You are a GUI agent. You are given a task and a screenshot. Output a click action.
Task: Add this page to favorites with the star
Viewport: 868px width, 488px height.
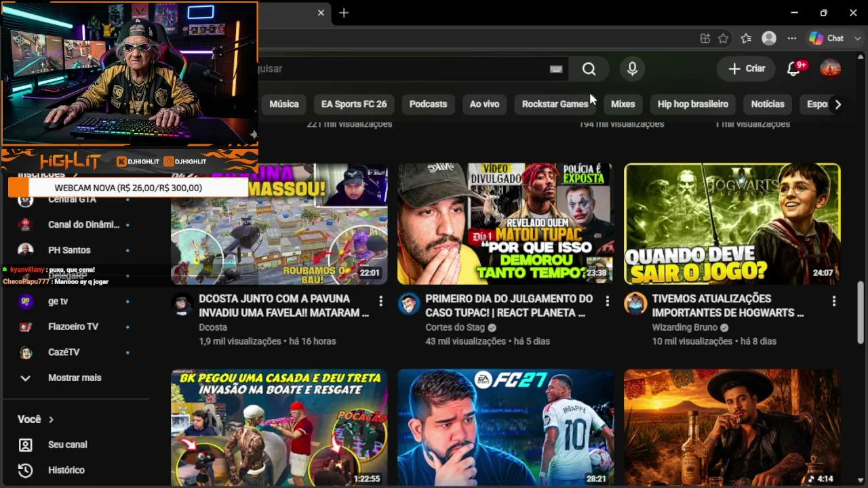coord(724,39)
